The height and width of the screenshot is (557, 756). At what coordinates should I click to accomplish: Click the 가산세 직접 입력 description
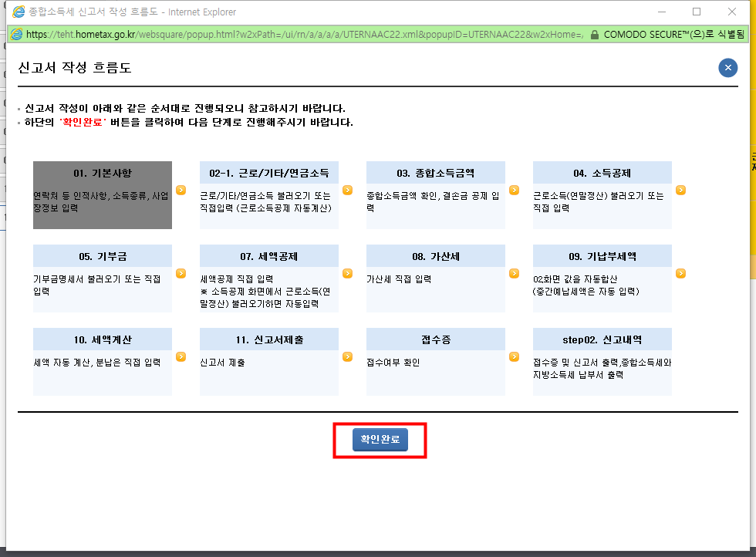(x=399, y=279)
